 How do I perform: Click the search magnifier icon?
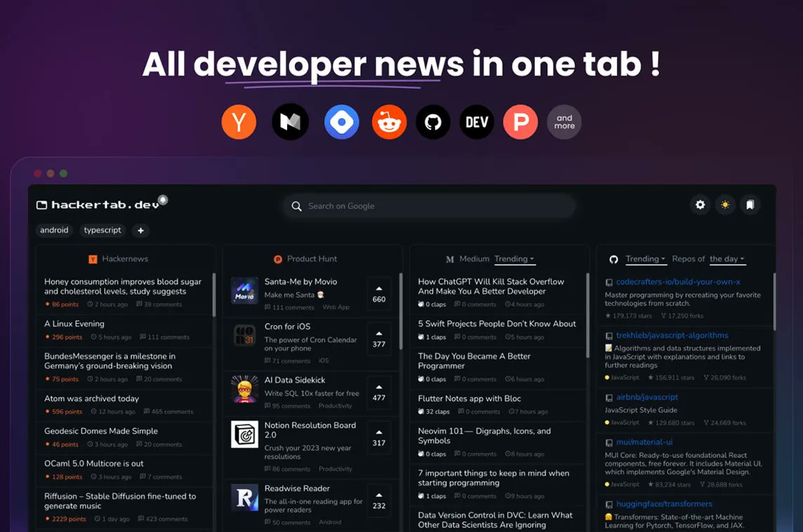pyautogui.click(x=296, y=206)
